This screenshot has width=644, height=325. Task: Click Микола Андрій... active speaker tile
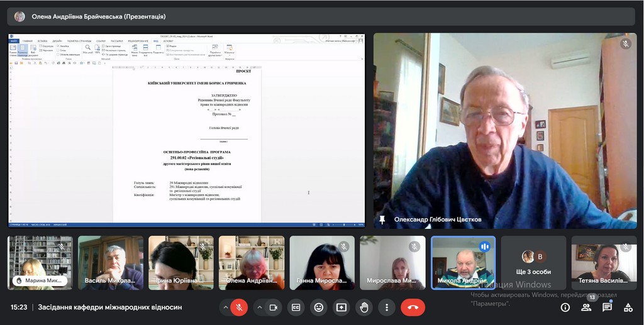click(463, 263)
